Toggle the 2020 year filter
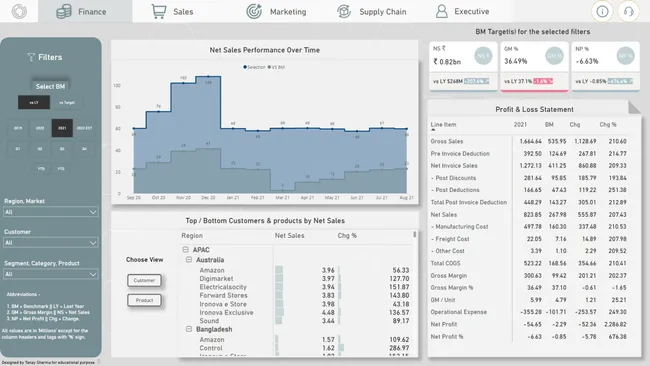Image resolution: width=650 pixels, height=366 pixels. click(40, 128)
